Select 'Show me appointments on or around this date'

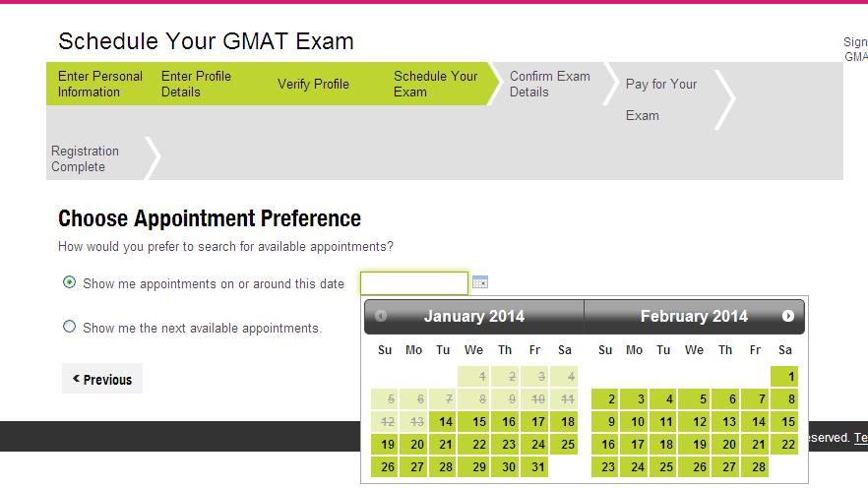coord(69,282)
